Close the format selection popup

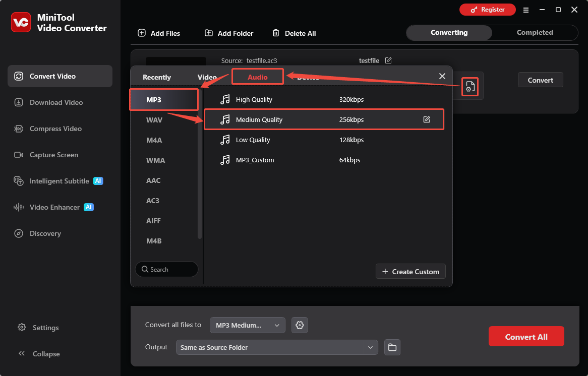click(x=442, y=76)
